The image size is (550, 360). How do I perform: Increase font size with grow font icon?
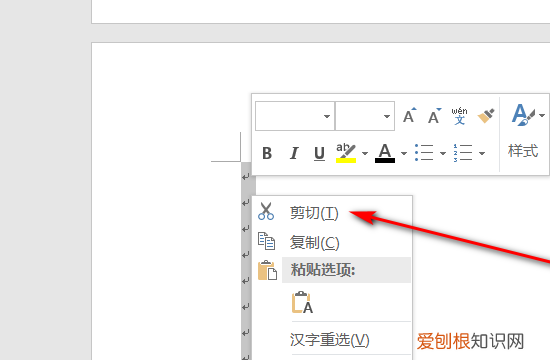409,115
